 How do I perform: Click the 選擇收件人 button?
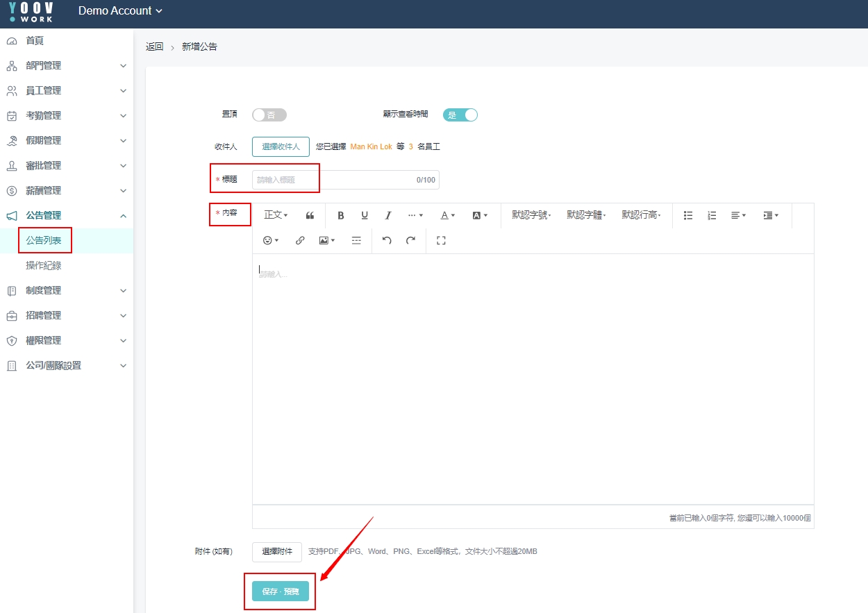tap(281, 147)
